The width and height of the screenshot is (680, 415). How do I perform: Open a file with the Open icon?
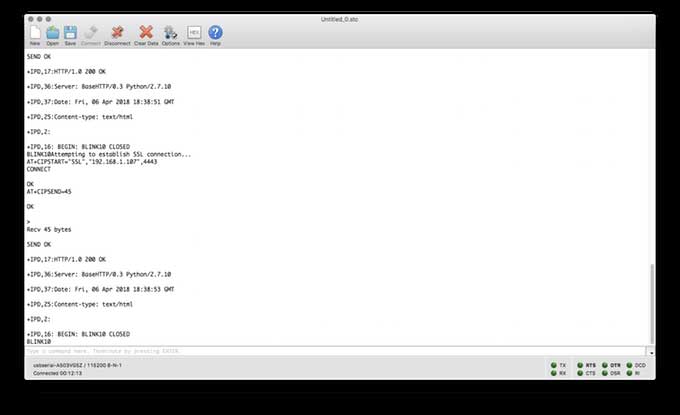click(52, 34)
